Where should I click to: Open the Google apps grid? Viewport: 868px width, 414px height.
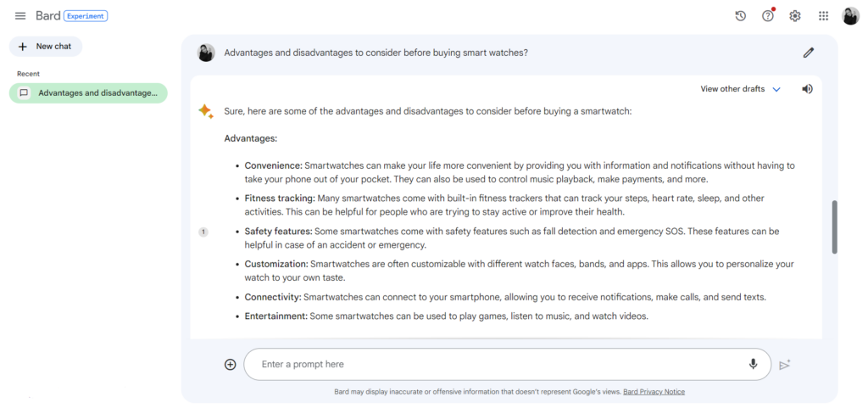click(824, 16)
